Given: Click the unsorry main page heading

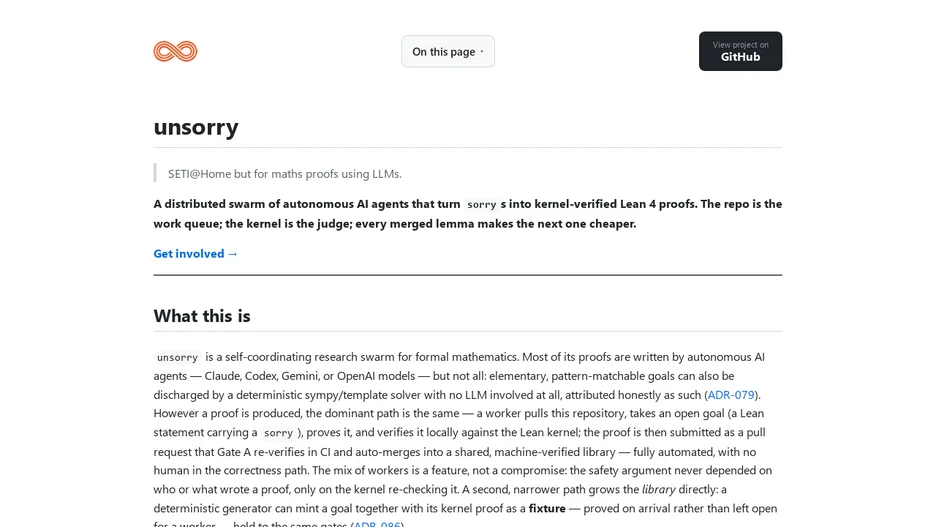Looking at the screenshot, I should 196,127.
